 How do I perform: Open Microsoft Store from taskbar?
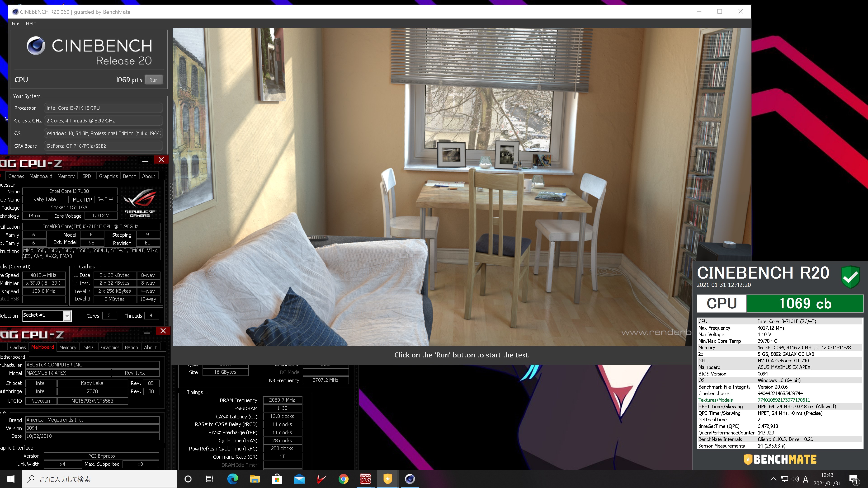[277, 479]
